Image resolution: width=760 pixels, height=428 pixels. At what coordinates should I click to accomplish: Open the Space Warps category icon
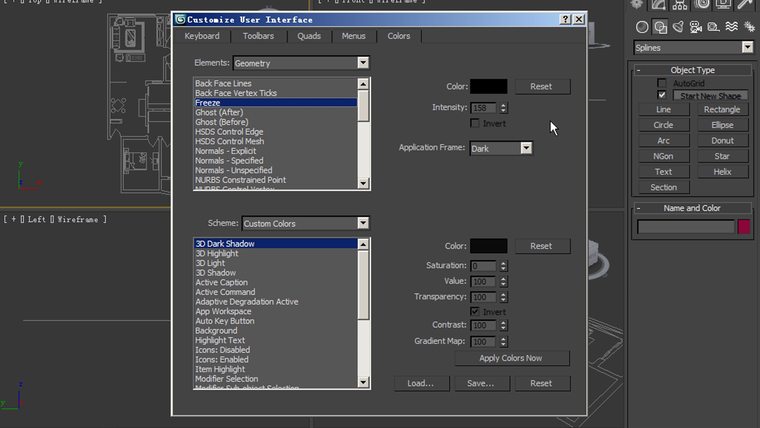732,27
